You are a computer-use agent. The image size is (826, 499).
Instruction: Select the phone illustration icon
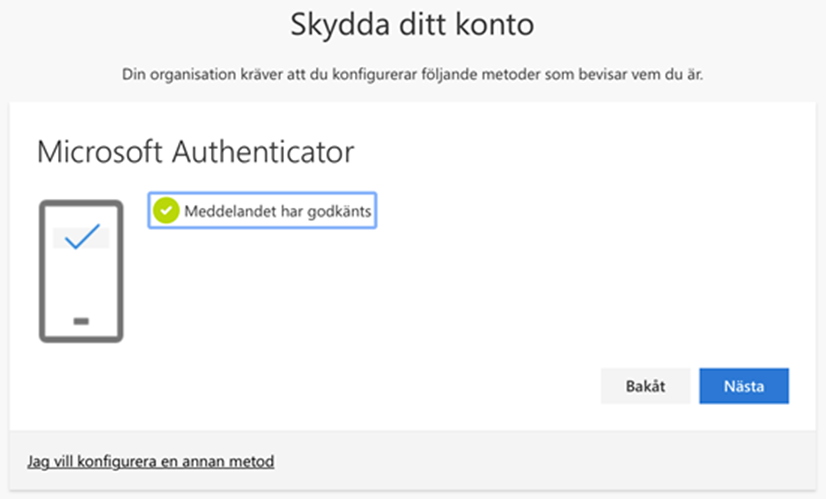(81, 271)
